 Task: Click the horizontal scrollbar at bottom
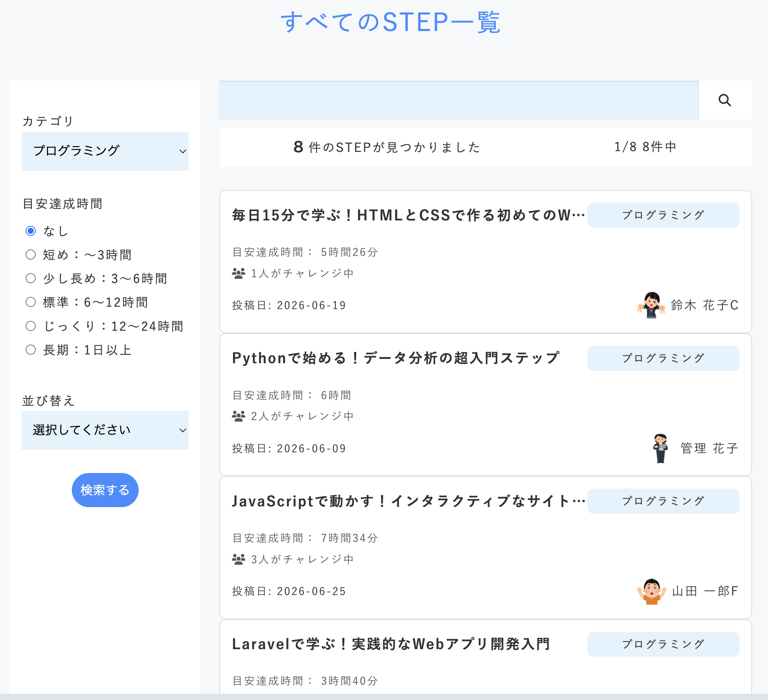point(384,697)
